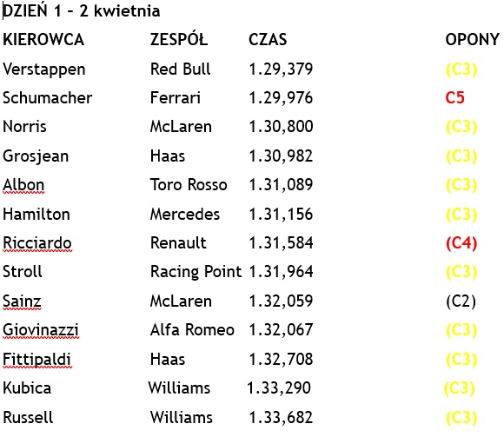Click the driver name Kubica
This screenshot has height=437, width=504.
(x=27, y=388)
